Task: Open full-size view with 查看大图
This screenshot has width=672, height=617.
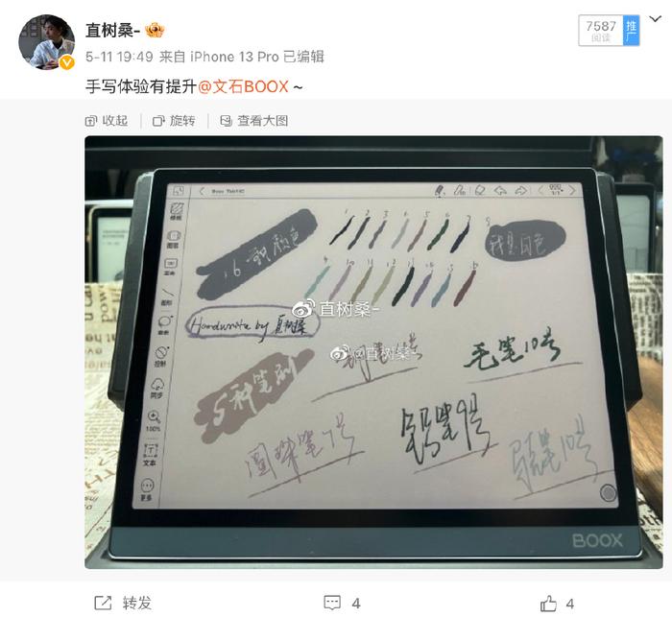Action: tap(253, 121)
